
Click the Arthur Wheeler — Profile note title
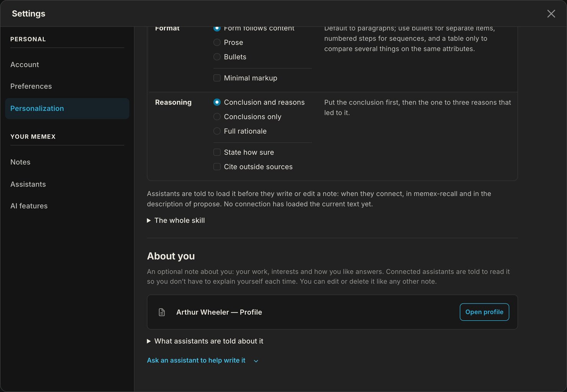(x=219, y=312)
